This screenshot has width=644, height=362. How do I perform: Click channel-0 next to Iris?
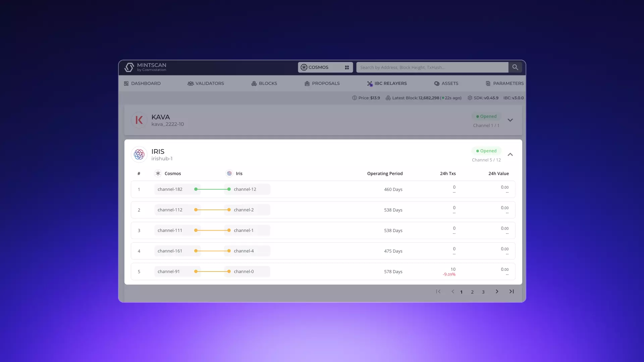coord(244,271)
